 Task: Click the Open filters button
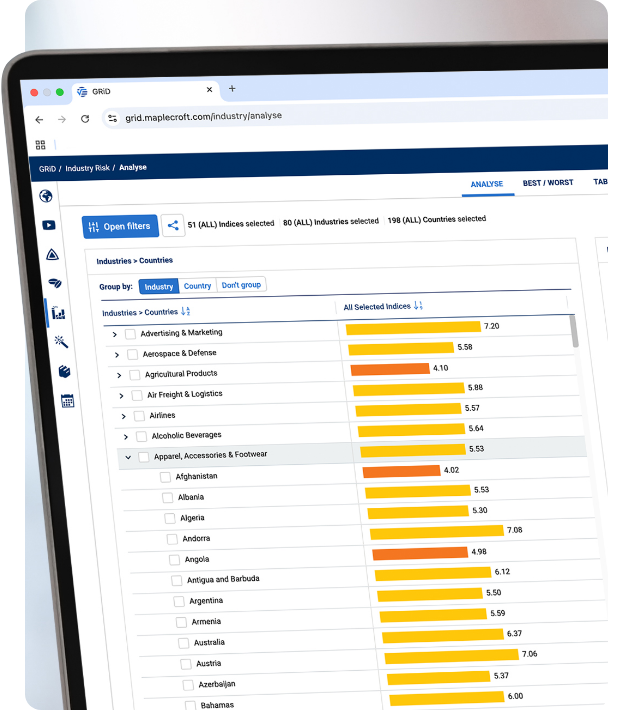click(x=120, y=226)
